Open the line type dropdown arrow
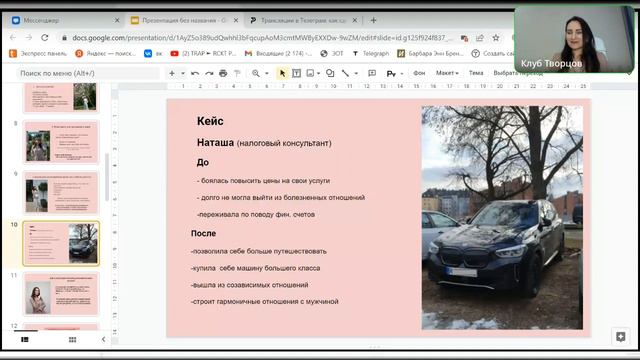 pyautogui.click(x=356, y=73)
